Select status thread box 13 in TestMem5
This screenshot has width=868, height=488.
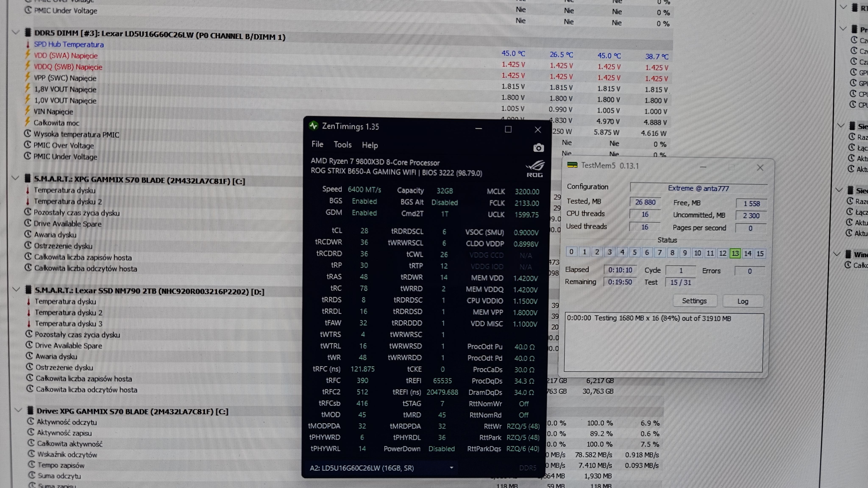pos(735,253)
